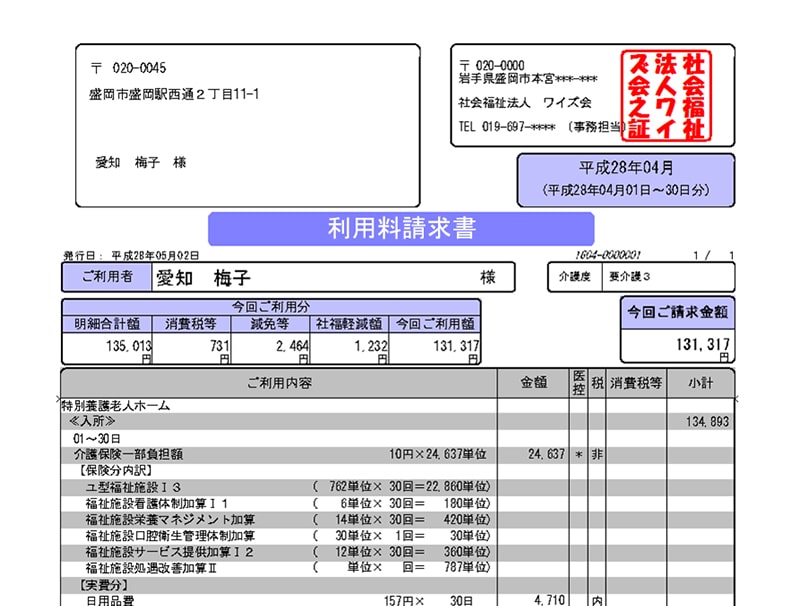Click the postal code 020-0045
The width and height of the screenshot is (800, 606).
click(139, 68)
